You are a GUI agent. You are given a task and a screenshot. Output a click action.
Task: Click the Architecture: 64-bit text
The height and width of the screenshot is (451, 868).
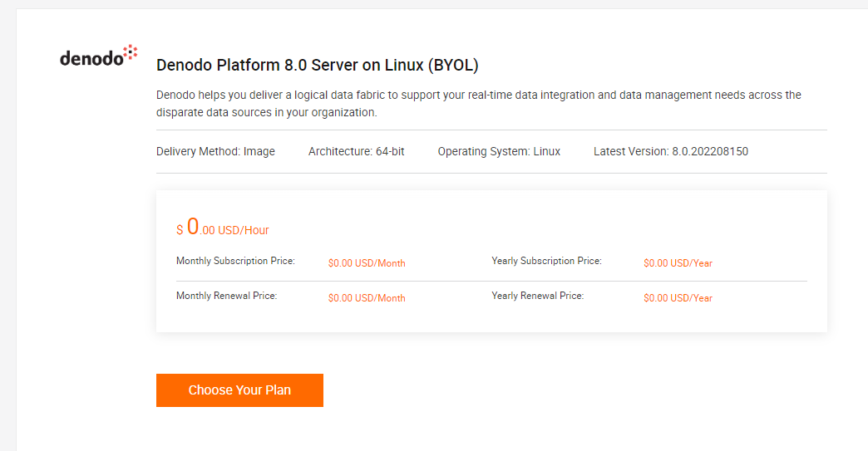click(357, 151)
